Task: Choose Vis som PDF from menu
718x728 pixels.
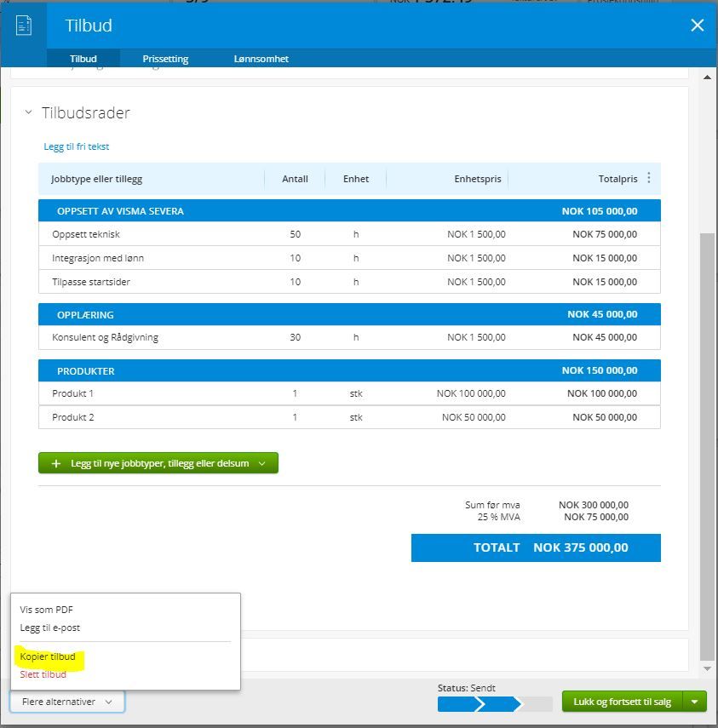Action: click(x=47, y=610)
